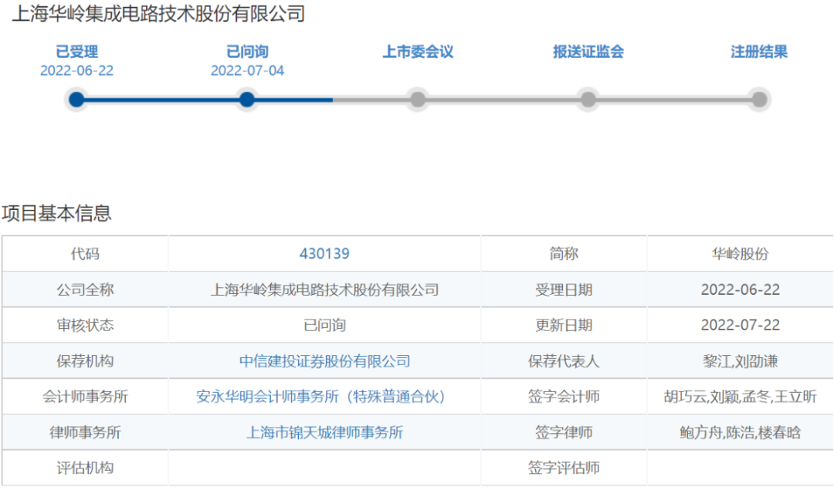Click the sponsor representatives 黎江,刘劭谦

pyautogui.click(x=741, y=361)
